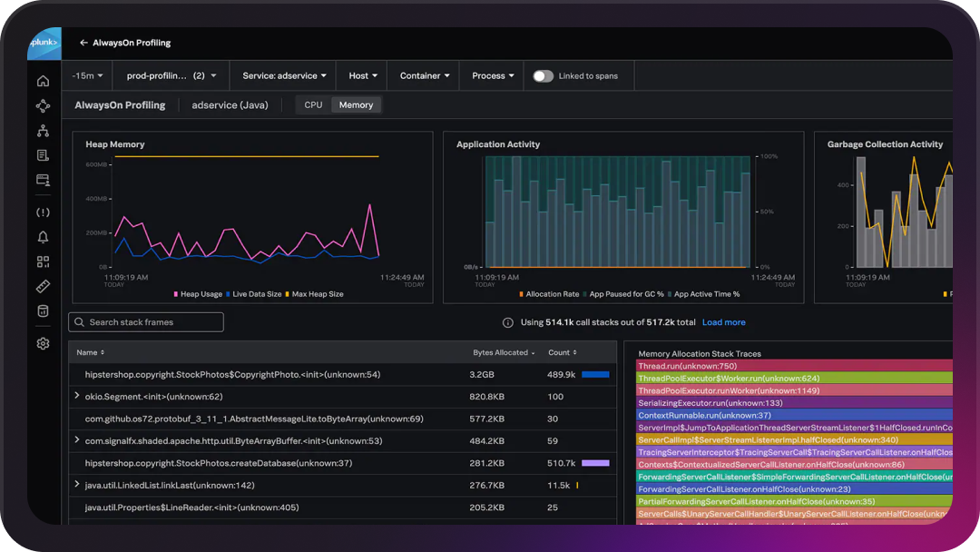The width and height of the screenshot is (980, 552).
Task: Select the Memory tab
Action: point(356,104)
